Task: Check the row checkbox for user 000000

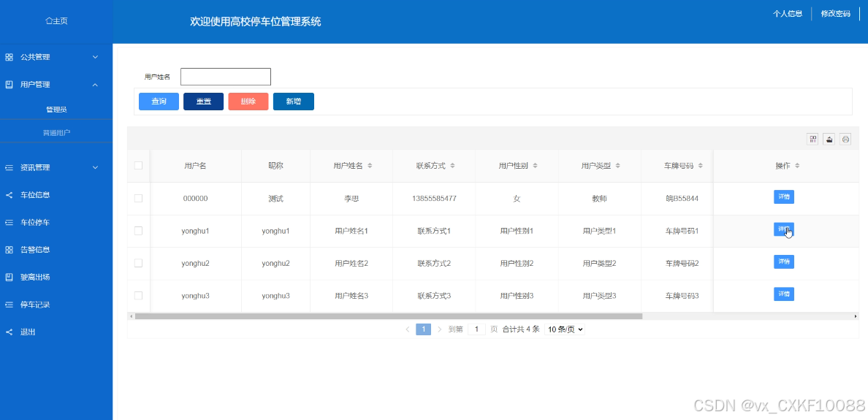Action: (138, 198)
